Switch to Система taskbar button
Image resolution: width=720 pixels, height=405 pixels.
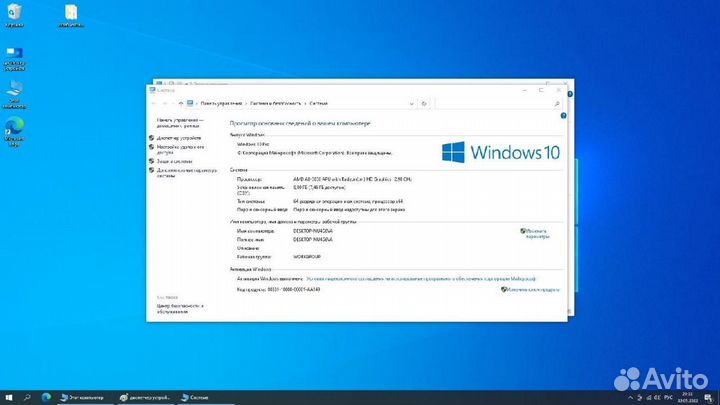pyautogui.click(x=205, y=398)
